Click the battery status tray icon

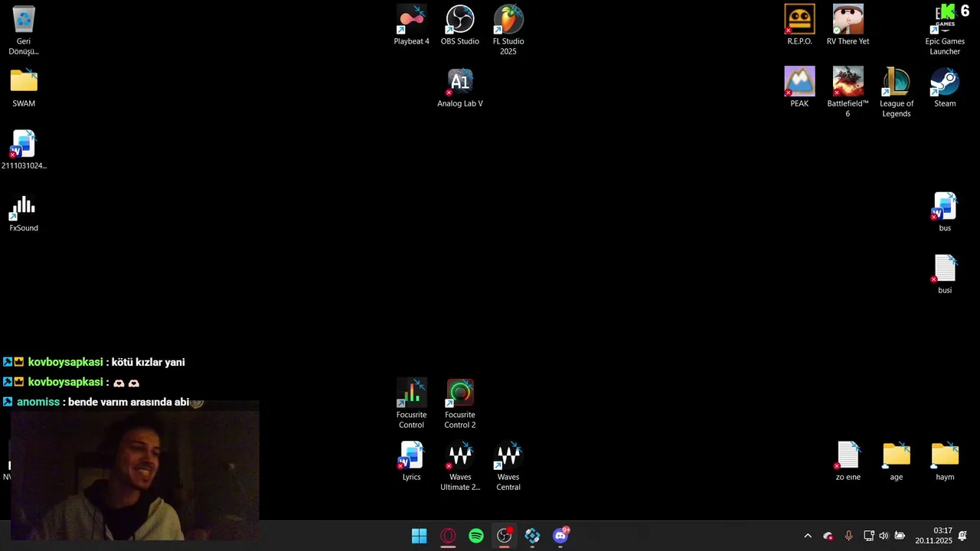900,536
